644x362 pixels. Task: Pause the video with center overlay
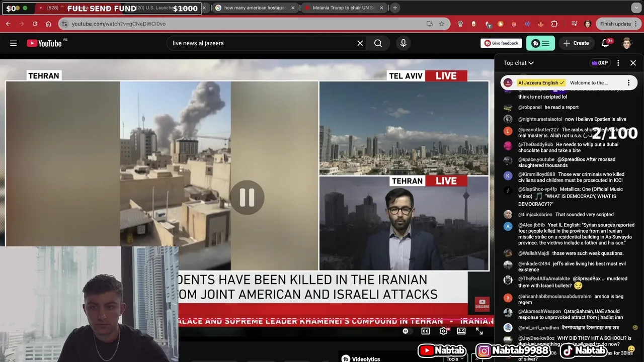pos(247,197)
